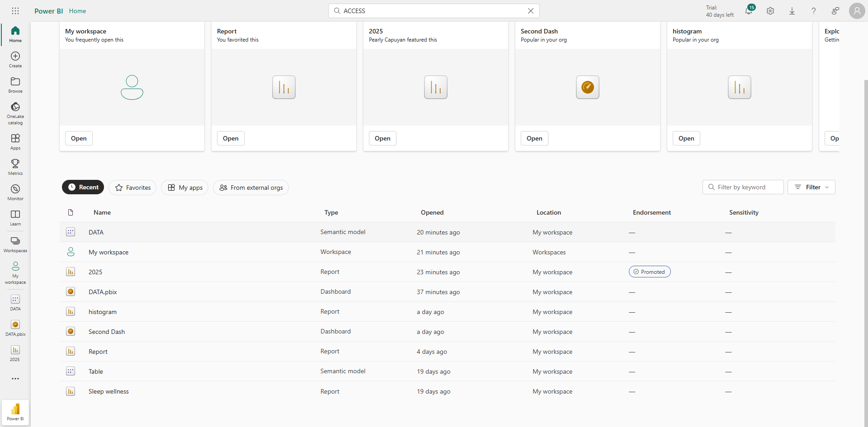
Task: Open OneLake catalog from sidebar
Action: pos(15,113)
